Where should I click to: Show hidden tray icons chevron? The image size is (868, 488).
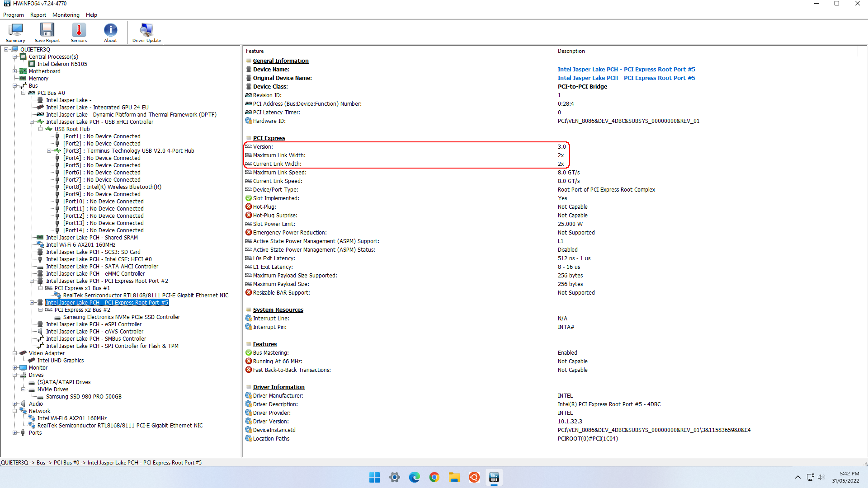798,478
